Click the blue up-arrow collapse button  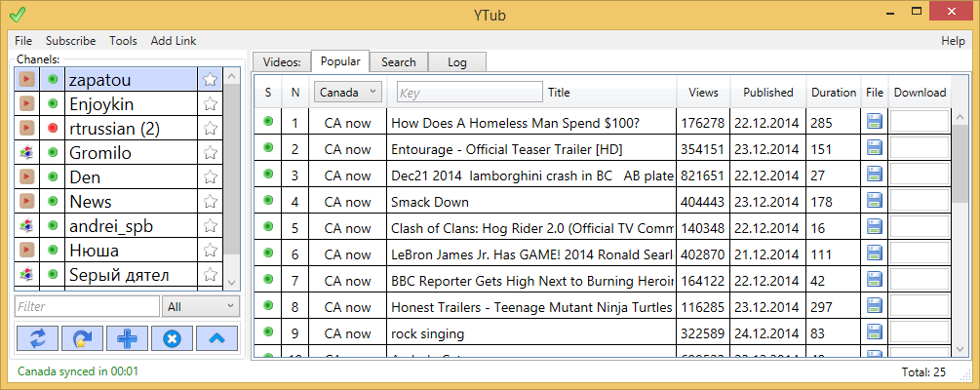216,338
